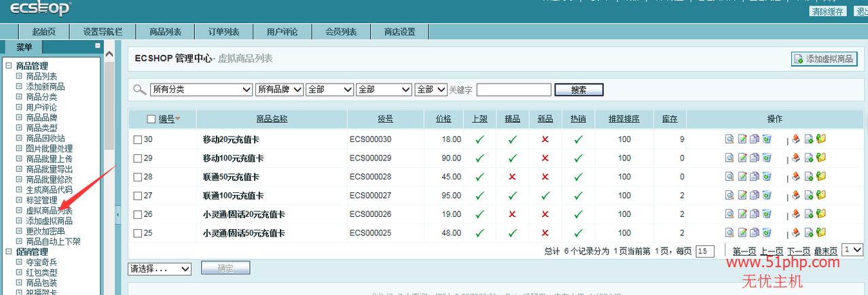The image size is (868, 295).
Task: Click the red-arrow replenish icon for 移动20元充值卡
Action: tap(796, 139)
